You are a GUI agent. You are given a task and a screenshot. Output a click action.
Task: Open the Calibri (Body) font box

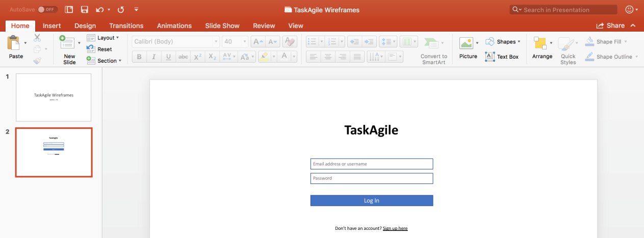176,42
